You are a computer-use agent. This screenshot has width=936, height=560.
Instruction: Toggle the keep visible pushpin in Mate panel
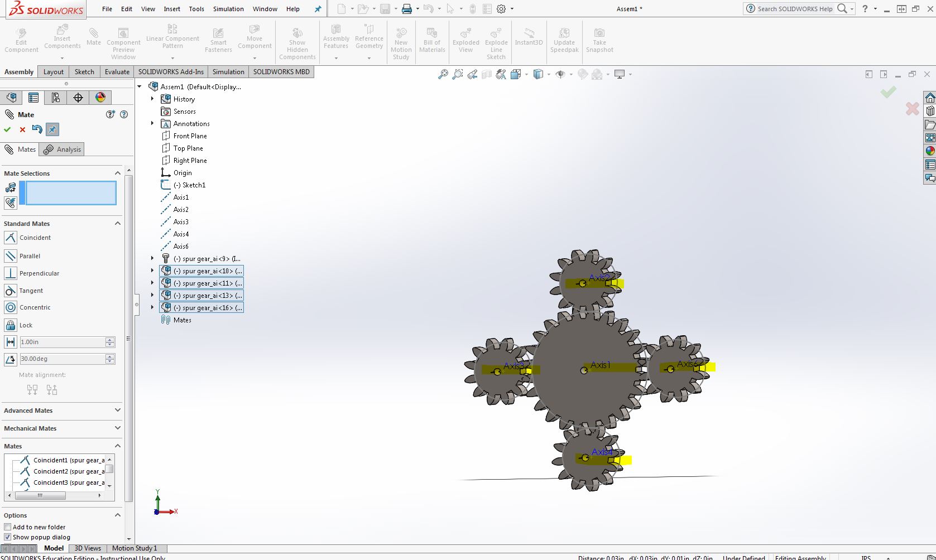coord(52,129)
